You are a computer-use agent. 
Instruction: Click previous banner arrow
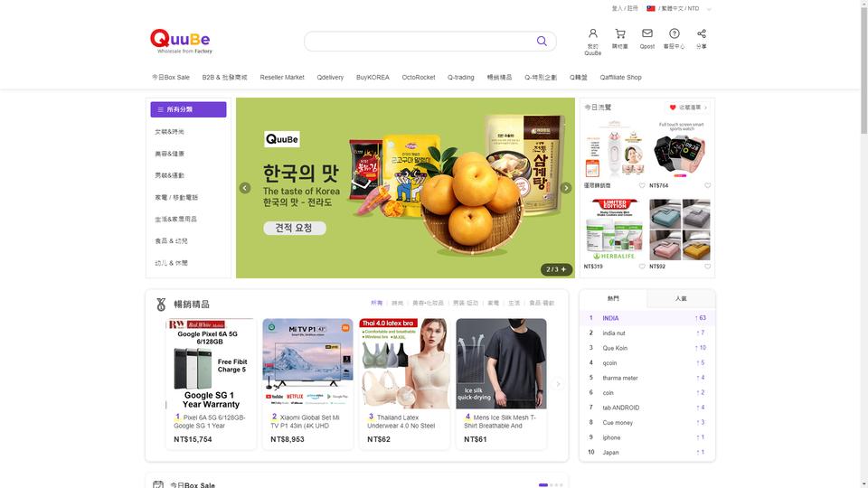(245, 188)
